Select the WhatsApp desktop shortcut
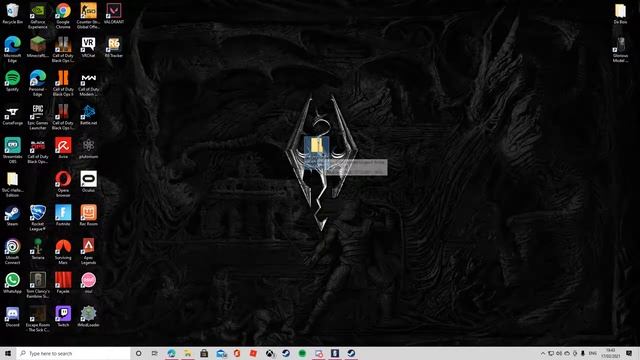 [12, 283]
